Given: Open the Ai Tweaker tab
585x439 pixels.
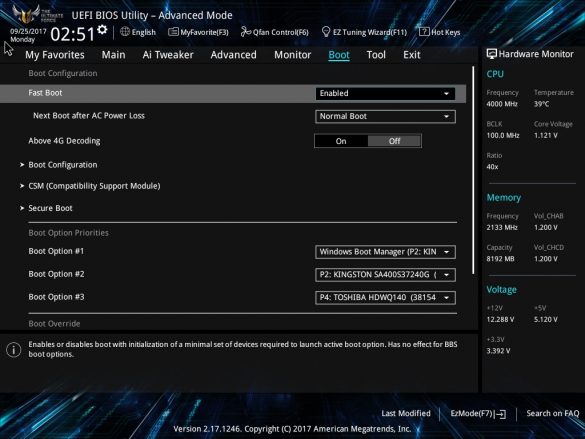Looking at the screenshot, I should [x=168, y=55].
